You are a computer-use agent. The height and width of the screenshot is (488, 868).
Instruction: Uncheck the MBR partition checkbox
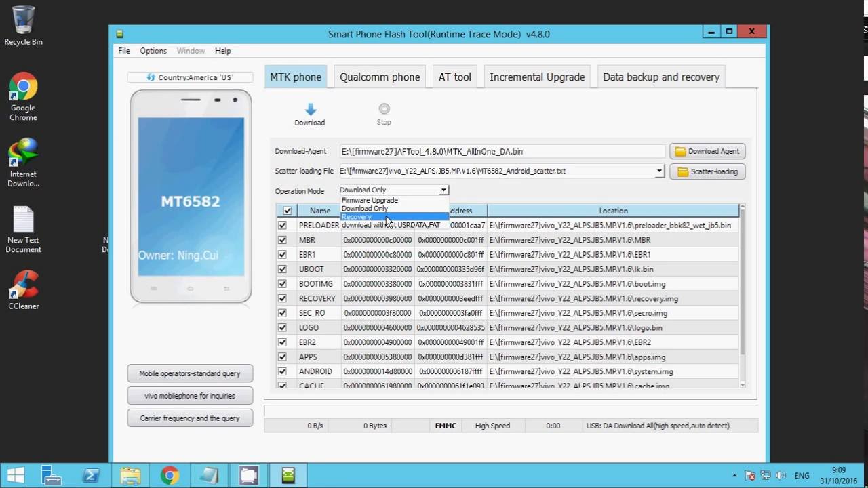pos(282,240)
